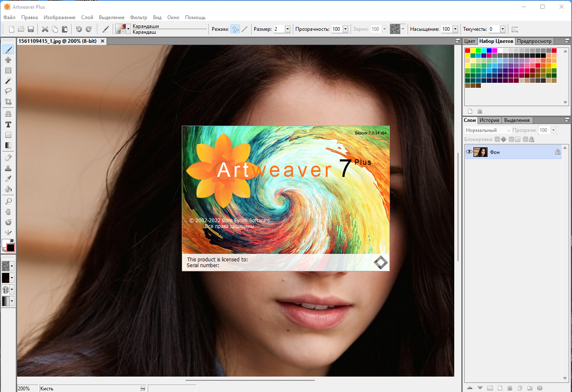Image resolution: width=572 pixels, height=392 pixels.
Task: Toggle the lock position checkbox
Action: click(x=498, y=139)
